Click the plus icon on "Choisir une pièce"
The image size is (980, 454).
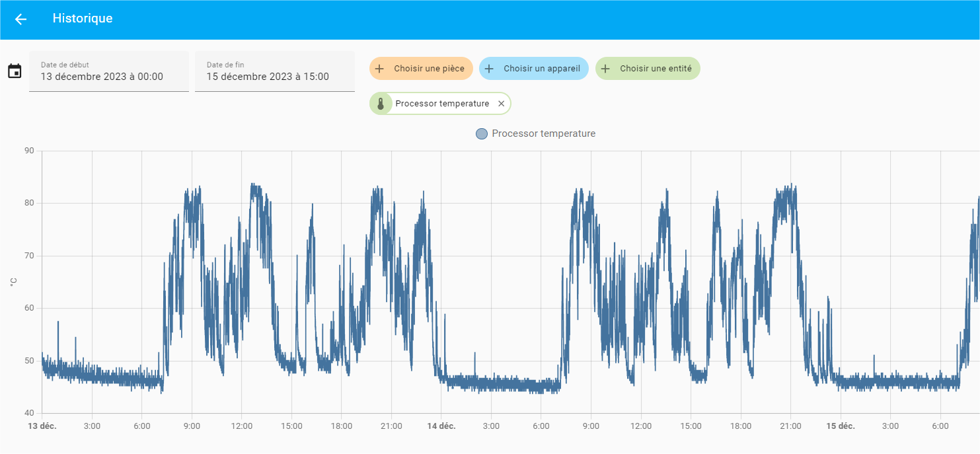379,68
